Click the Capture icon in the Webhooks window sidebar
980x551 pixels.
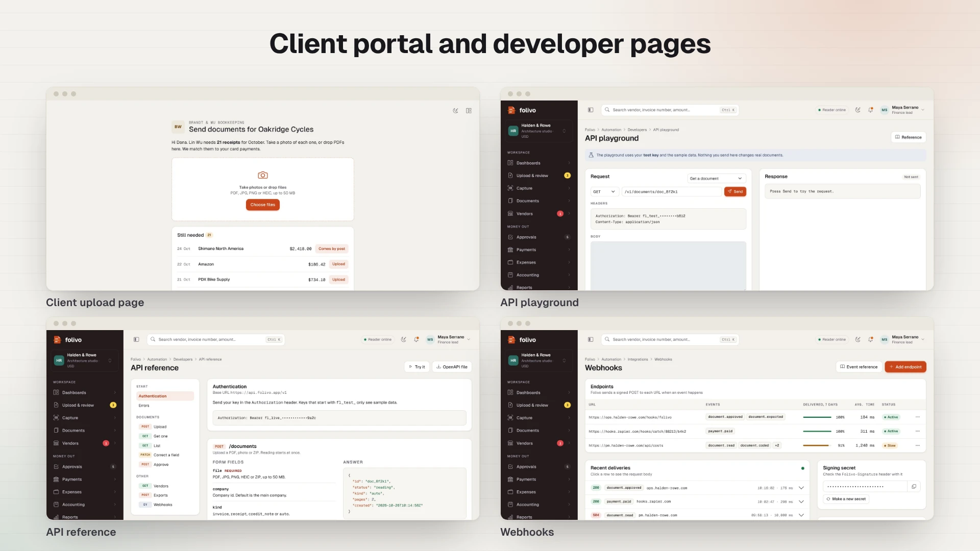510,417
